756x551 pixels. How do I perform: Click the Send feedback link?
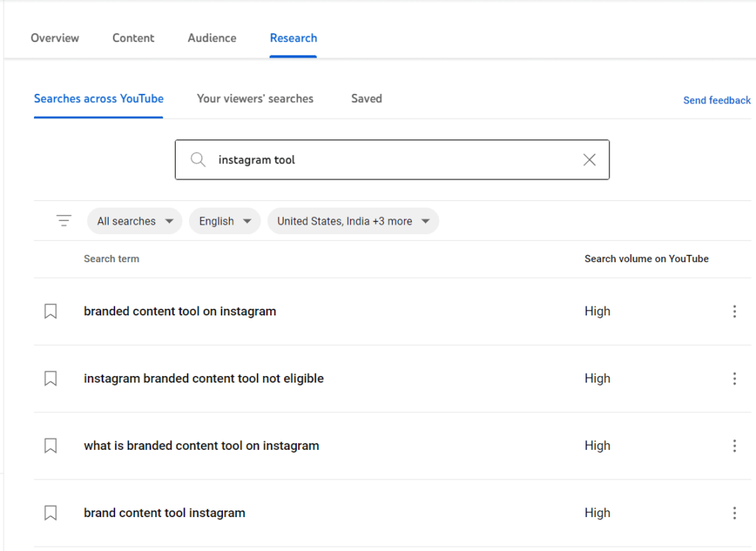click(x=716, y=100)
